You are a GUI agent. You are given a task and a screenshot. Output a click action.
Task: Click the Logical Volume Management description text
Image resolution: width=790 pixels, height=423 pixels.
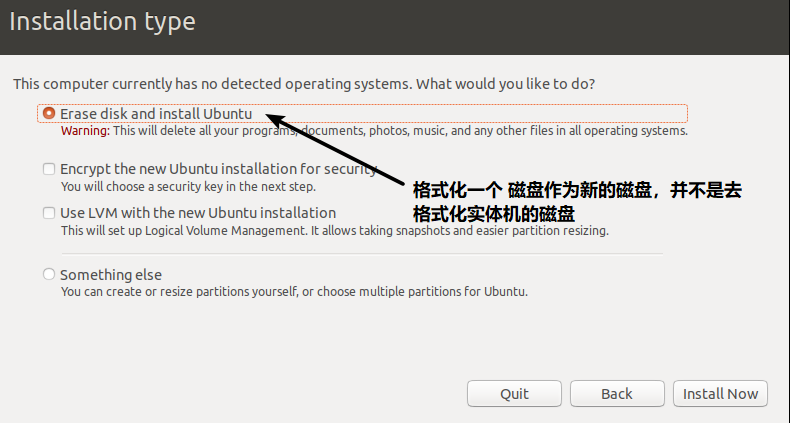click(x=335, y=231)
